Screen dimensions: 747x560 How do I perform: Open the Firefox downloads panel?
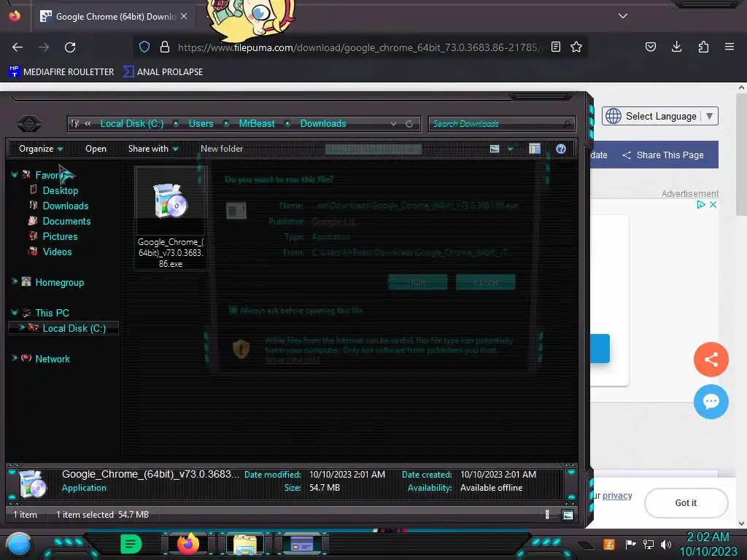click(x=676, y=47)
